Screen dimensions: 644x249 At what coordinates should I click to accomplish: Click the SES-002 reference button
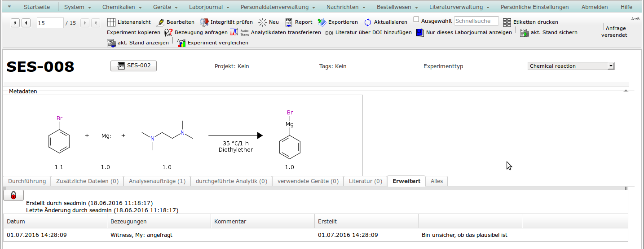click(x=133, y=66)
